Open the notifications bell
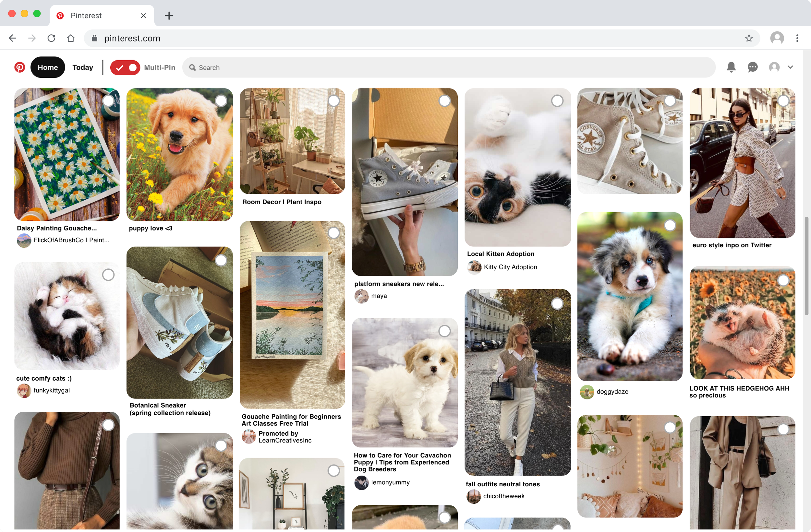This screenshot has height=532, width=811. pos(731,67)
